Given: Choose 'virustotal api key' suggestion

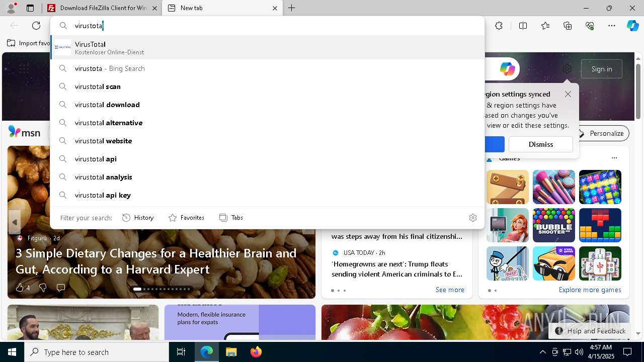Looking at the screenshot, I should pyautogui.click(x=267, y=195).
